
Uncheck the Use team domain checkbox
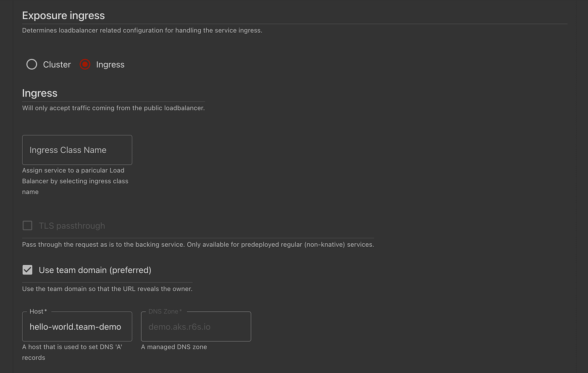coord(27,270)
